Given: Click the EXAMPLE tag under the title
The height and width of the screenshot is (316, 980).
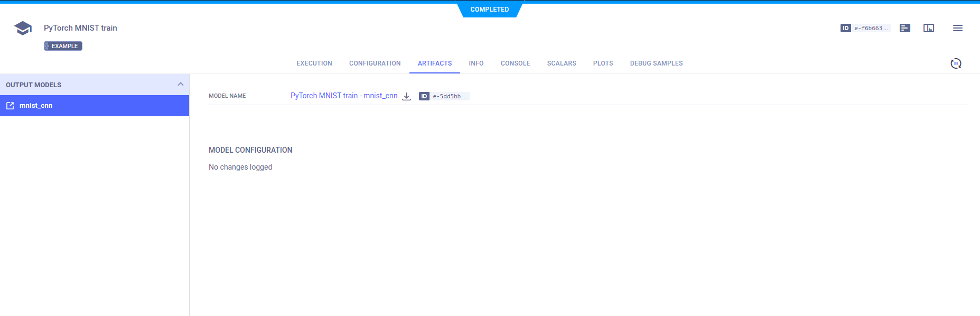Looking at the screenshot, I should 63,46.
